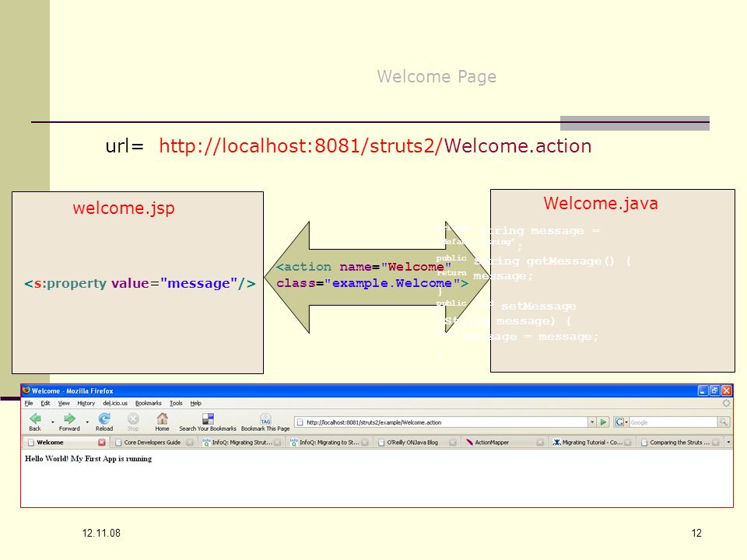
Task: Click the slide URL http://localhost:8081/struts2/Welcome.action
Action: click(375, 145)
